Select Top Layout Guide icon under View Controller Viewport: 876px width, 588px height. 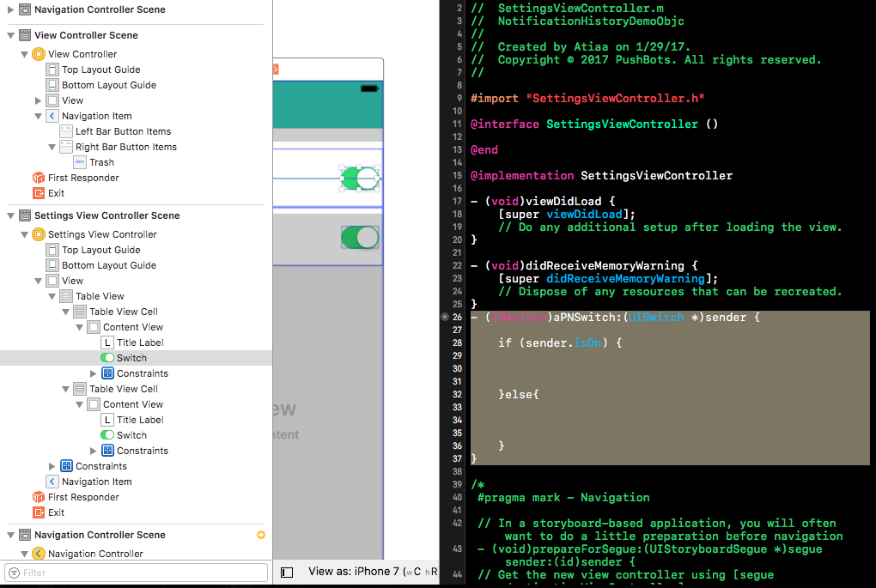(x=52, y=70)
